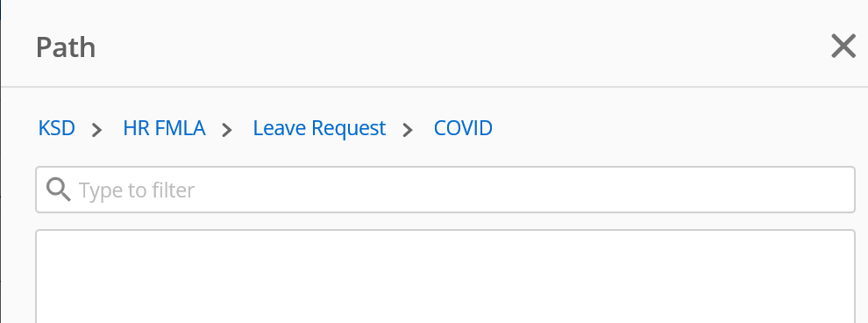Screen dimensions: 868x323
Task: Place cursor in filter box placeholder text
Action: [136, 190]
